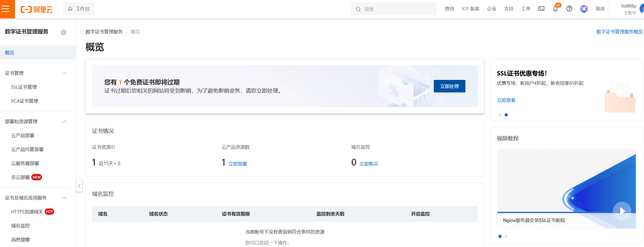Play the Nginx SSL tutorial video
The height and width of the screenshot is (247, 644).
click(x=622, y=211)
